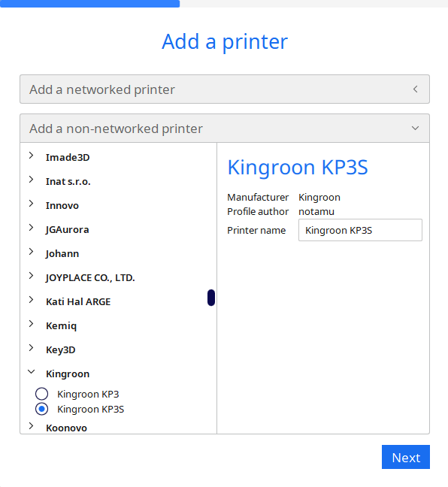Select the Kingroon KP3S radio button
This screenshot has width=448, height=487.
point(41,409)
